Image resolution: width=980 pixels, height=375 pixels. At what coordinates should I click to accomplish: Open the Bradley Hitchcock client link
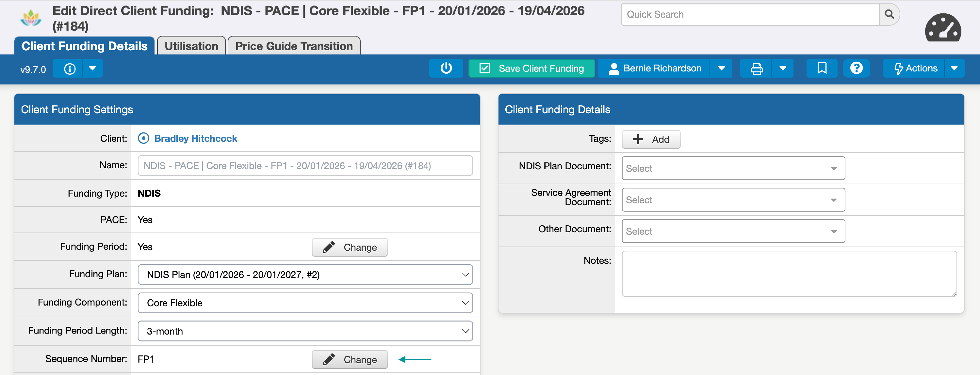point(196,139)
